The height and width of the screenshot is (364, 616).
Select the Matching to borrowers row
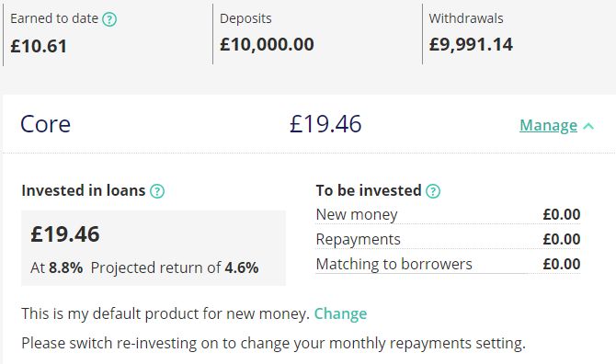(448, 264)
